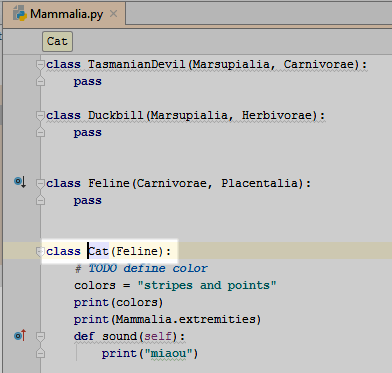This screenshot has width=392, height=373.
Task: Click the overrides gutter icon beside def sound
Action: tap(20, 335)
